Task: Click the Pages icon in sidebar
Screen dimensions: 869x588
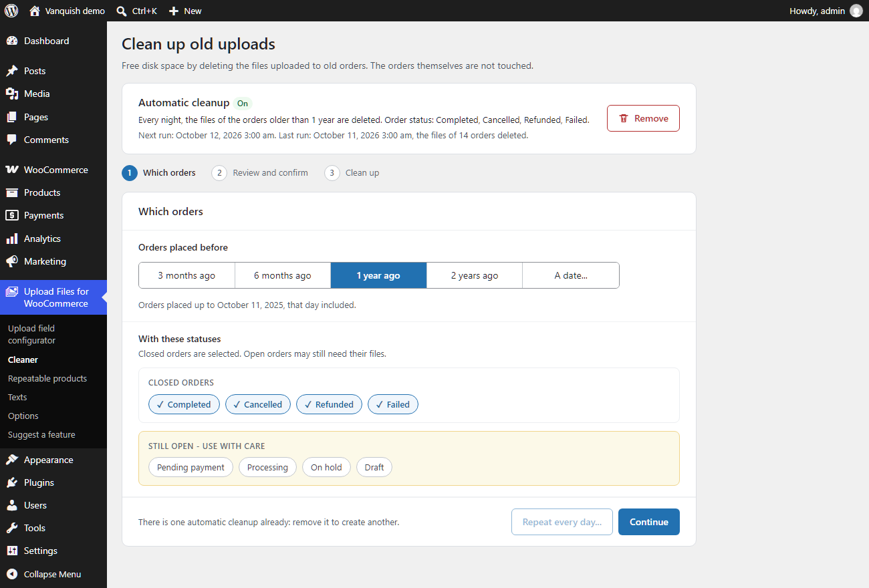Action: pos(12,117)
